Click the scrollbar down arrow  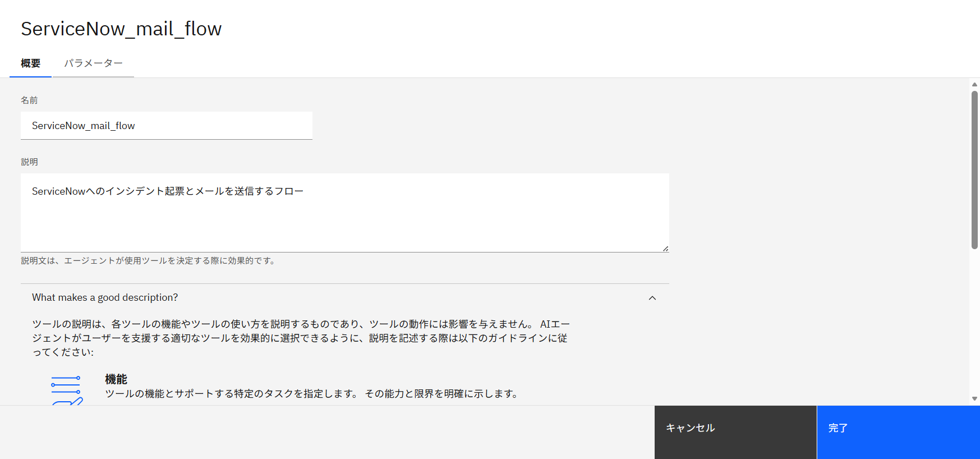974,398
